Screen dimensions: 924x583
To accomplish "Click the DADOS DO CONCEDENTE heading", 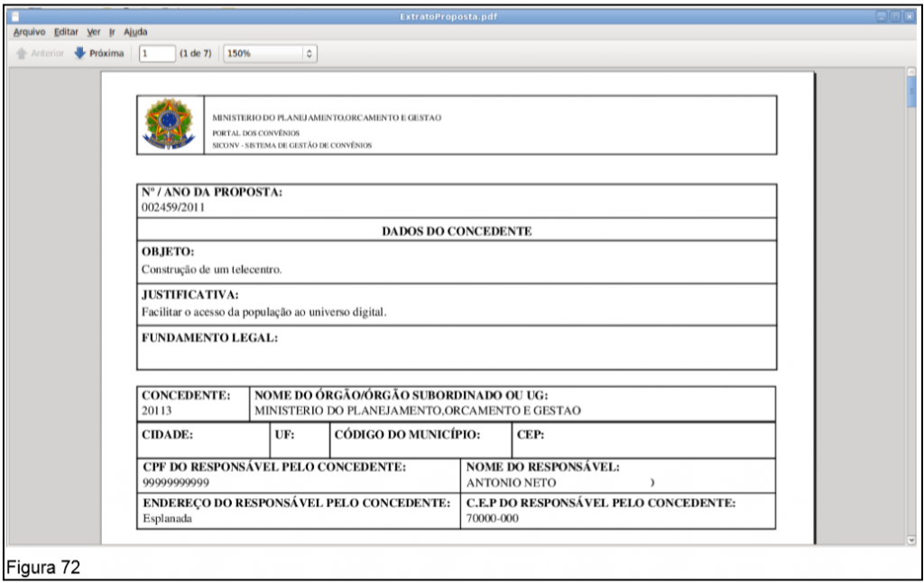I will pos(457,231).
